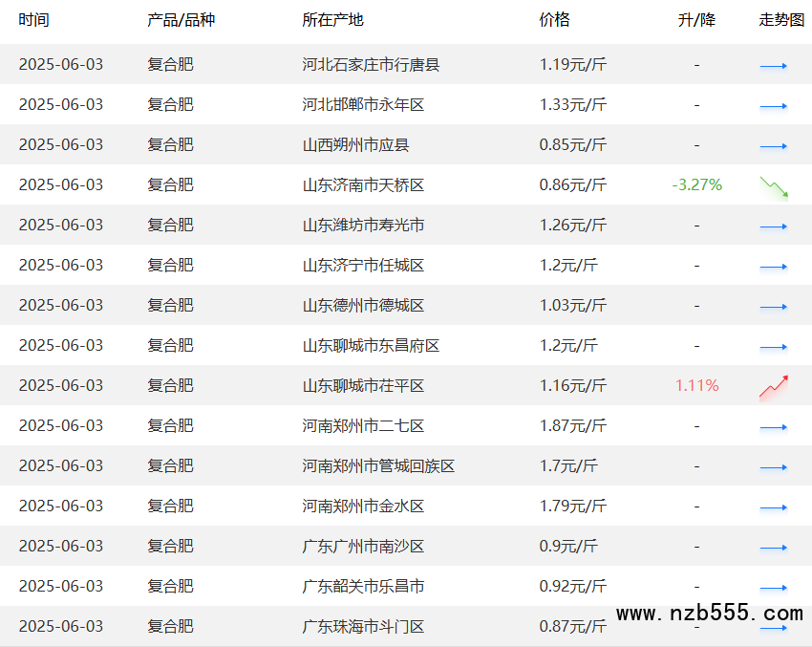Click the red upward trend icon for 山东聊城市茌平区
Image resolution: width=812 pixels, height=647 pixels.
coord(774,386)
